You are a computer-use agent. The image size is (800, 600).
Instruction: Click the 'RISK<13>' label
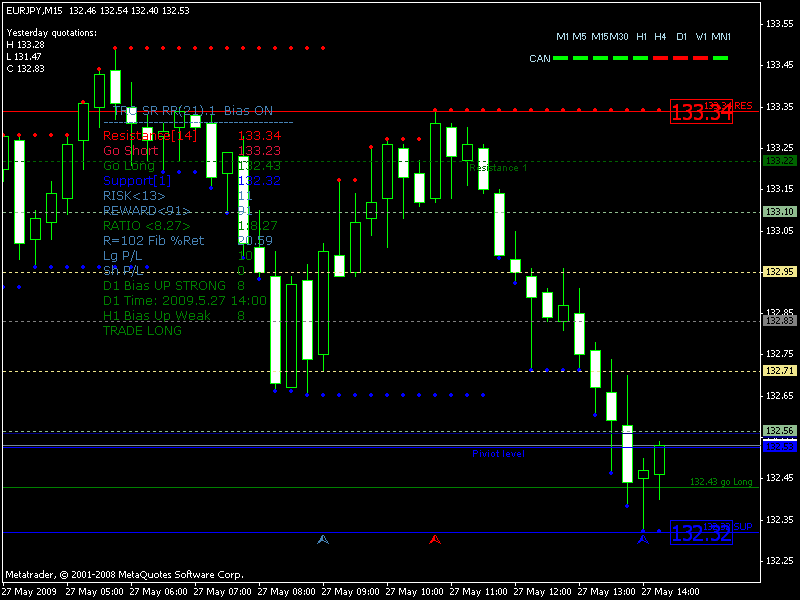coord(134,196)
